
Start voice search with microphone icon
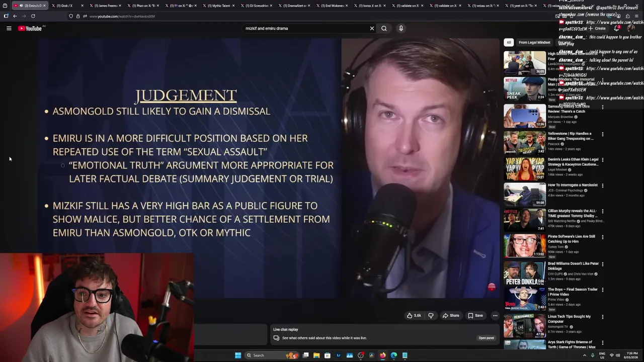click(x=401, y=28)
